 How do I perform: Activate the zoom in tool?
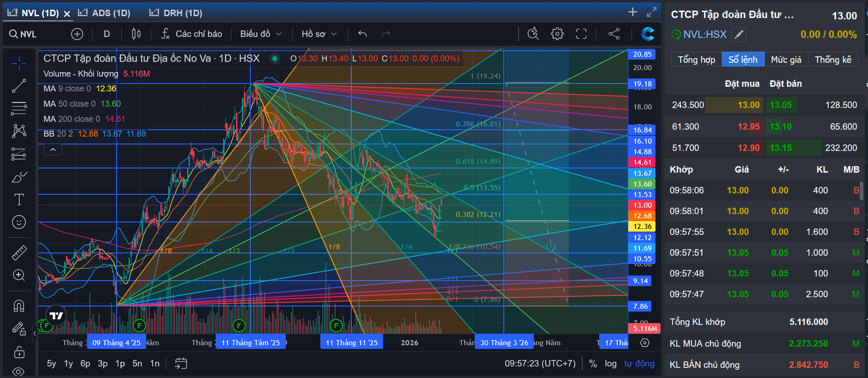pyautogui.click(x=19, y=275)
